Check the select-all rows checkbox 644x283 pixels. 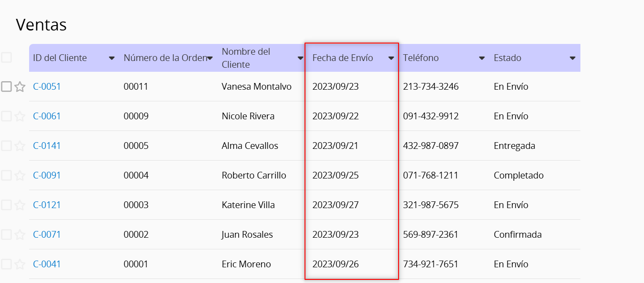pos(6,57)
